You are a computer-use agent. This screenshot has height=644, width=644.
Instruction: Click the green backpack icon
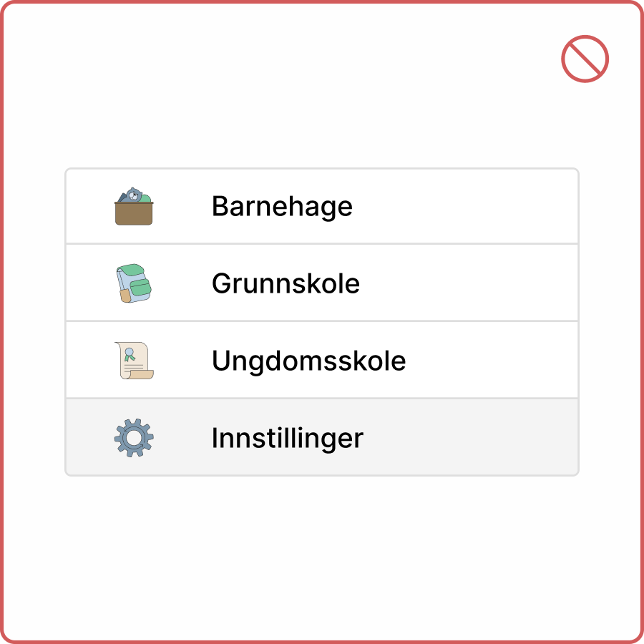134,283
